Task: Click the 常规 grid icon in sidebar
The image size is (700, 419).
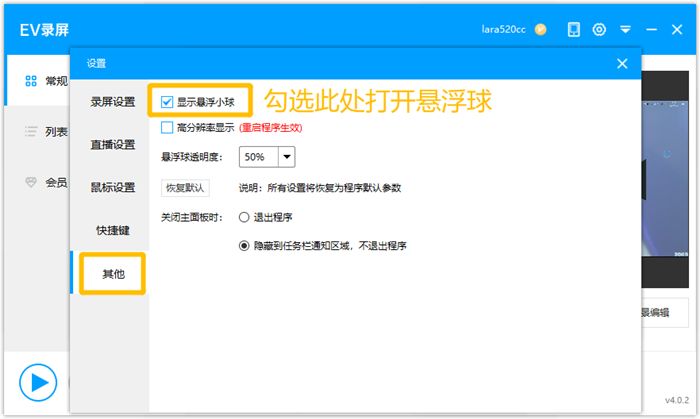Action: pos(31,80)
